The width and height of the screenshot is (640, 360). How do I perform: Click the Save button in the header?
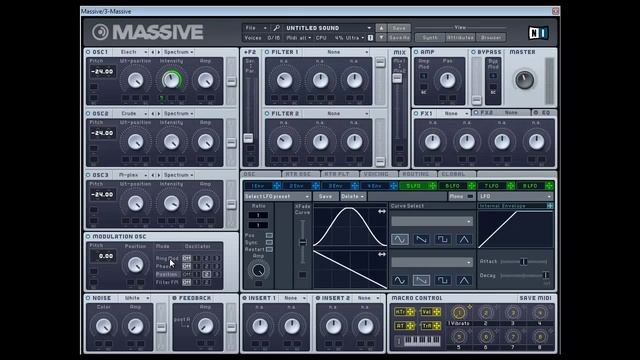399,28
